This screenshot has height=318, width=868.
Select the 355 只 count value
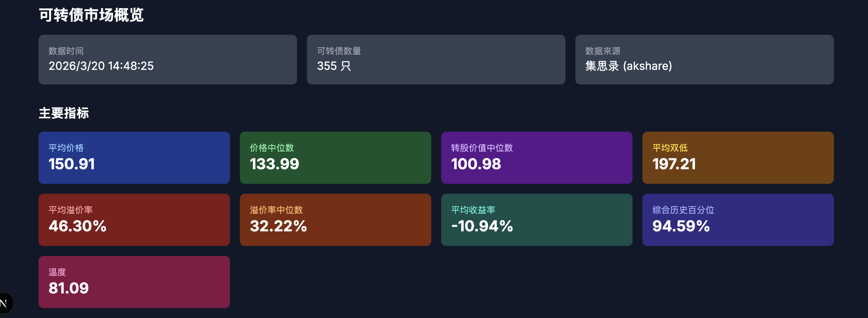[334, 66]
